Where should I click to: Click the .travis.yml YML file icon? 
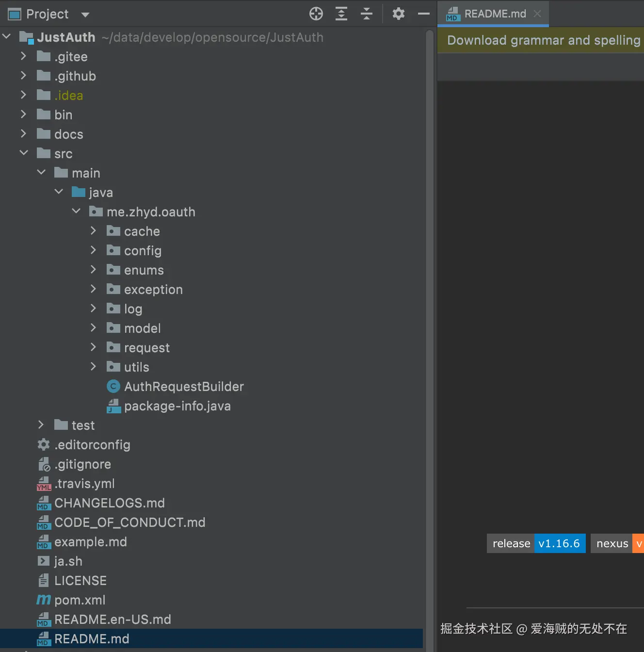[44, 484]
